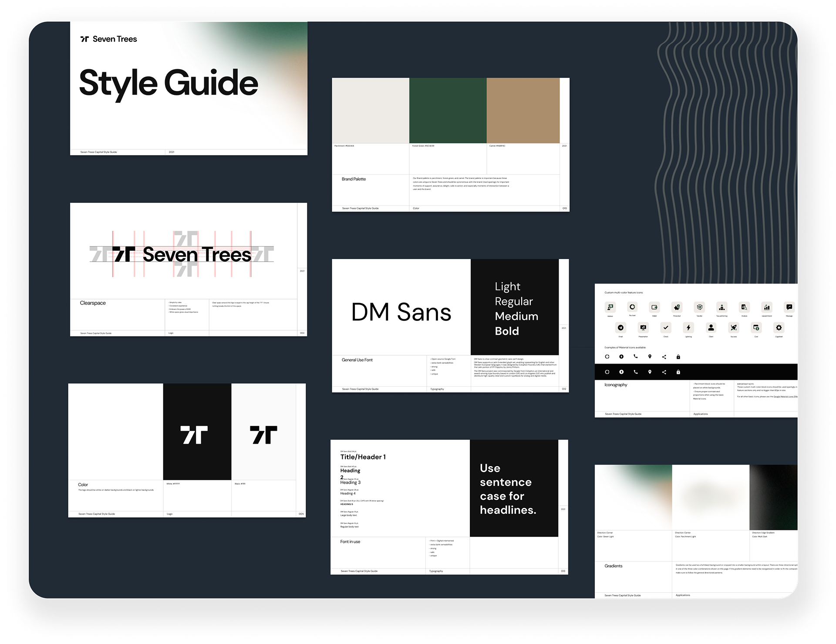836x644 pixels.
Task: Click the white lock icon on black bar
Action: click(678, 372)
